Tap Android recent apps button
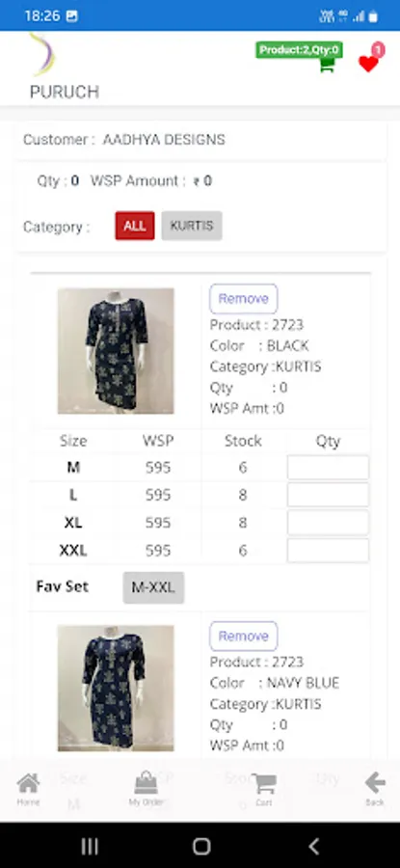Screen dimensions: 400x868 [90, 846]
